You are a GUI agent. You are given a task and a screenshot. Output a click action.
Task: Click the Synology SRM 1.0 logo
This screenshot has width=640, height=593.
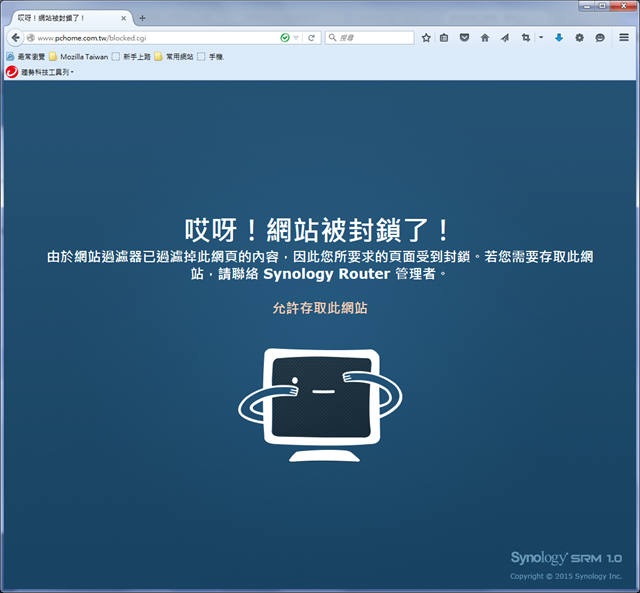click(566, 558)
